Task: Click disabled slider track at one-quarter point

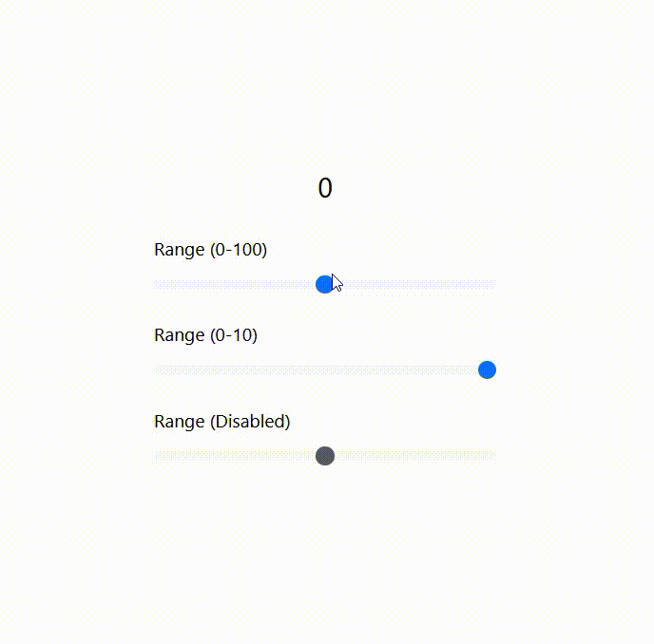Action: coord(240,456)
